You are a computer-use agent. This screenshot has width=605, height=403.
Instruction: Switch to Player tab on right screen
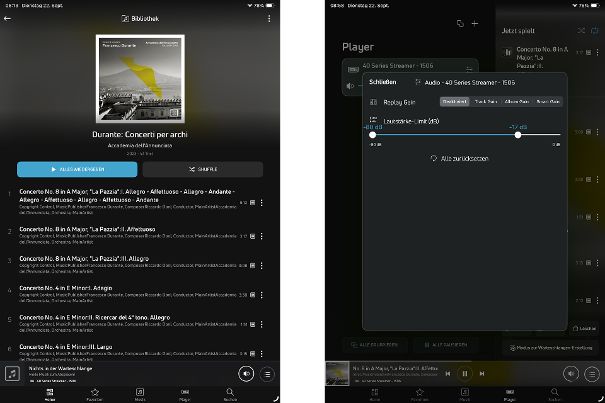click(x=510, y=395)
